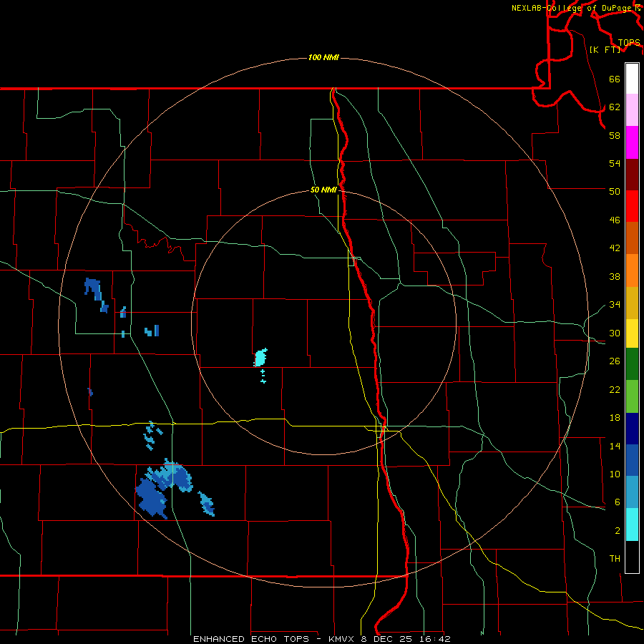Click the 22 legend value
This screenshot has width=644, height=644.
(x=615, y=389)
